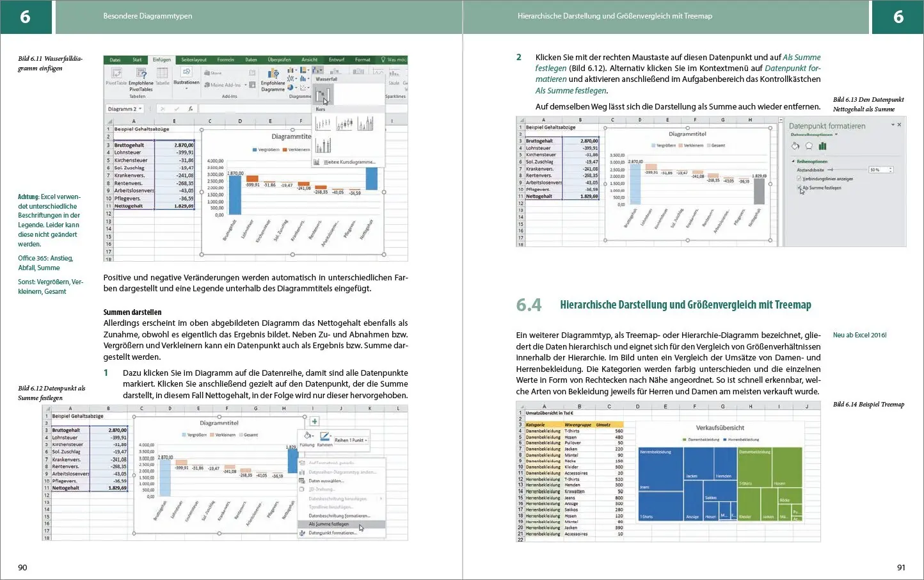
Task: Switch to the Formeln ribbon tab
Action: click(225, 60)
